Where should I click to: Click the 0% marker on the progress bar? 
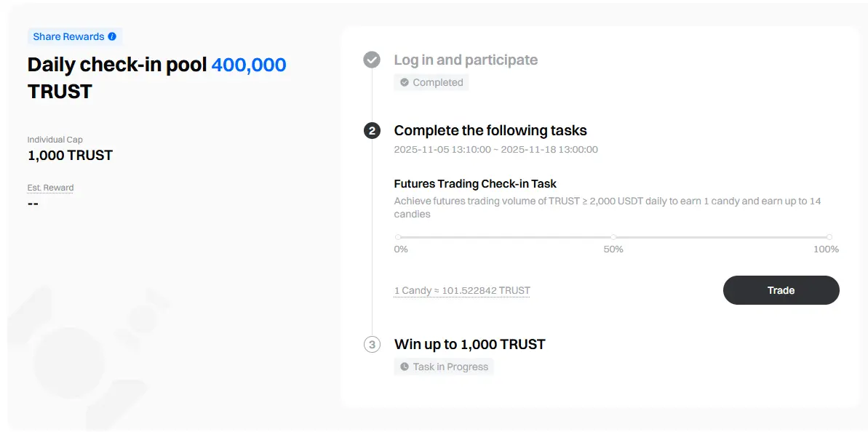(398, 237)
